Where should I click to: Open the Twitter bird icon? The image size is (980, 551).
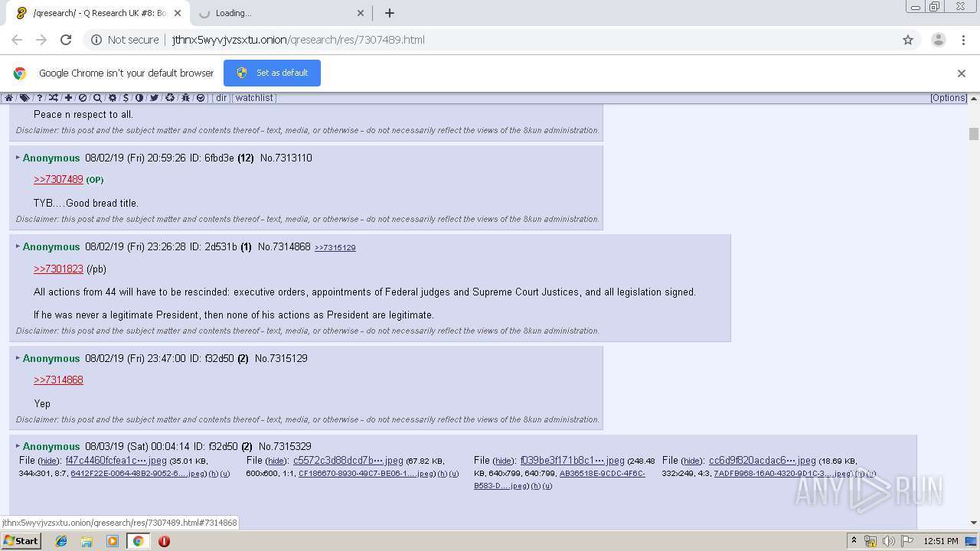(x=154, y=98)
